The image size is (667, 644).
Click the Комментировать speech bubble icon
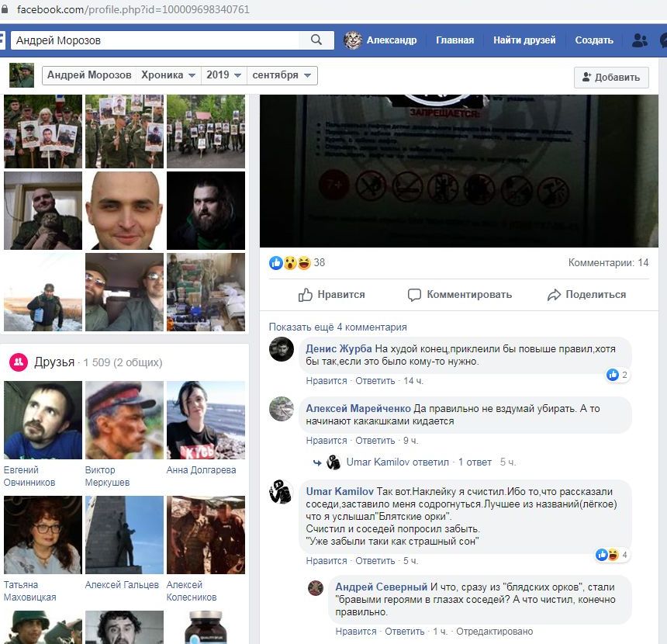click(x=414, y=295)
